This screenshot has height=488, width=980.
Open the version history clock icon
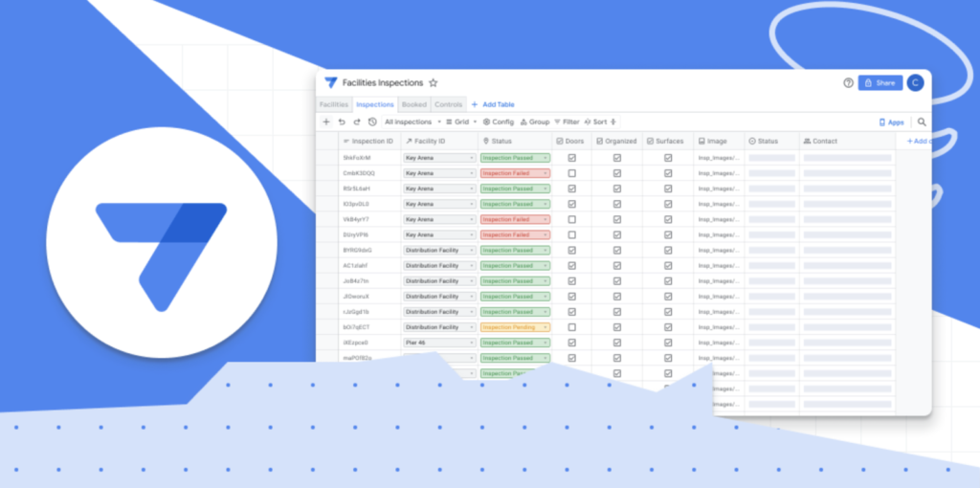(372, 122)
